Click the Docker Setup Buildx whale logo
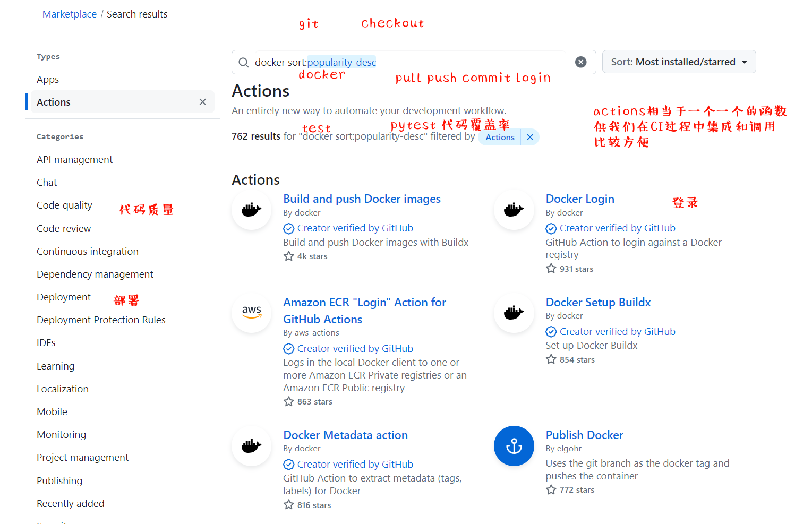The width and height of the screenshot is (812, 524). click(514, 313)
